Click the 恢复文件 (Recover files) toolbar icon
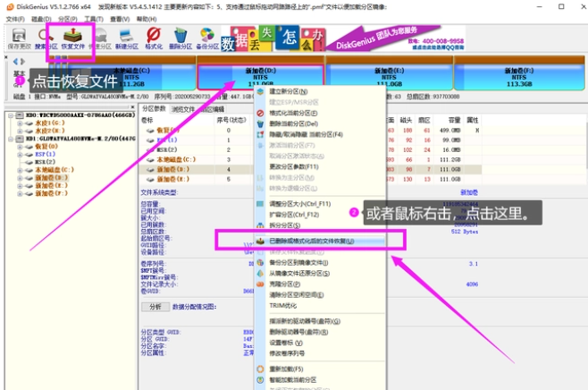This screenshot has height=390, width=588. [x=73, y=37]
